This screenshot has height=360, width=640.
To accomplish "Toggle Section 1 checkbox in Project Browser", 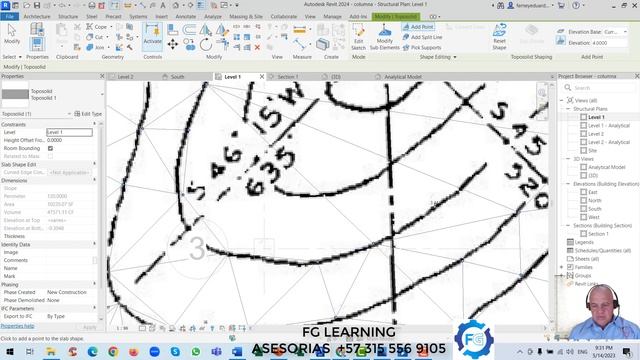I will click(583, 234).
